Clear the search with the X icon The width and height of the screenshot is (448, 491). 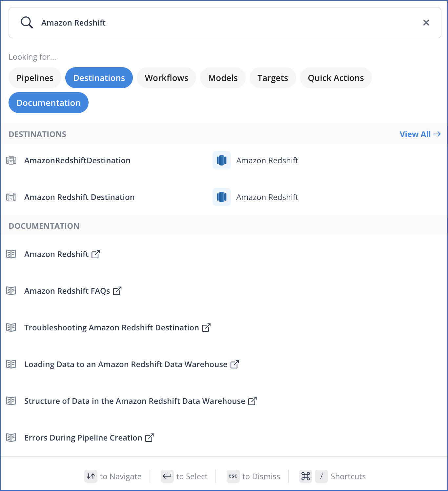click(x=426, y=23)
